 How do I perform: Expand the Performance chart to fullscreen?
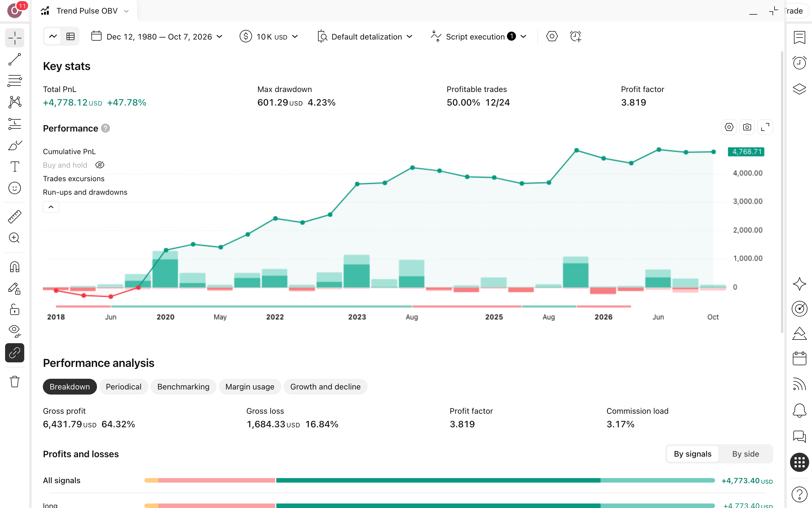click(x=765, y=127)
